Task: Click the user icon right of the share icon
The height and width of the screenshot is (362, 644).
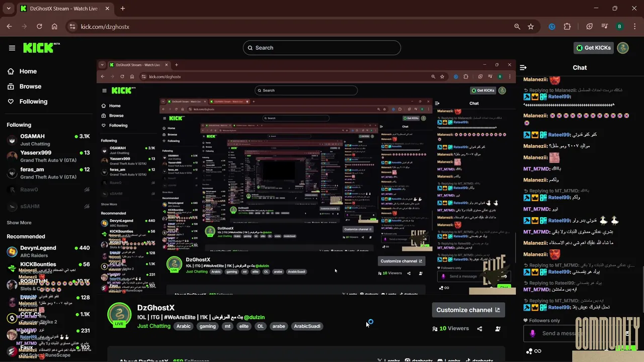Action: pos(498,329)
